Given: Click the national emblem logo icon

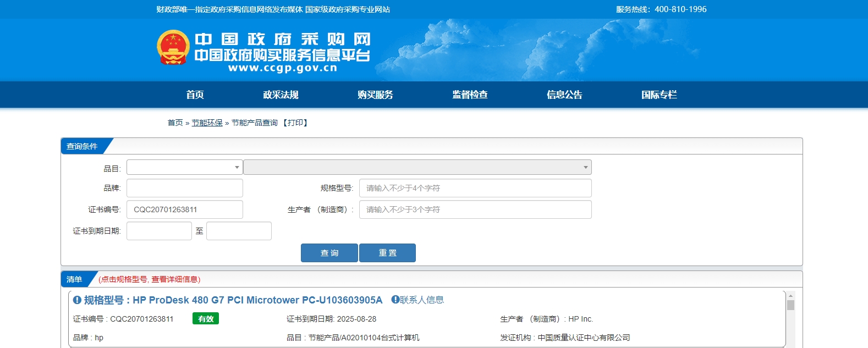Looking at the screenshot, I should (173, 47).
